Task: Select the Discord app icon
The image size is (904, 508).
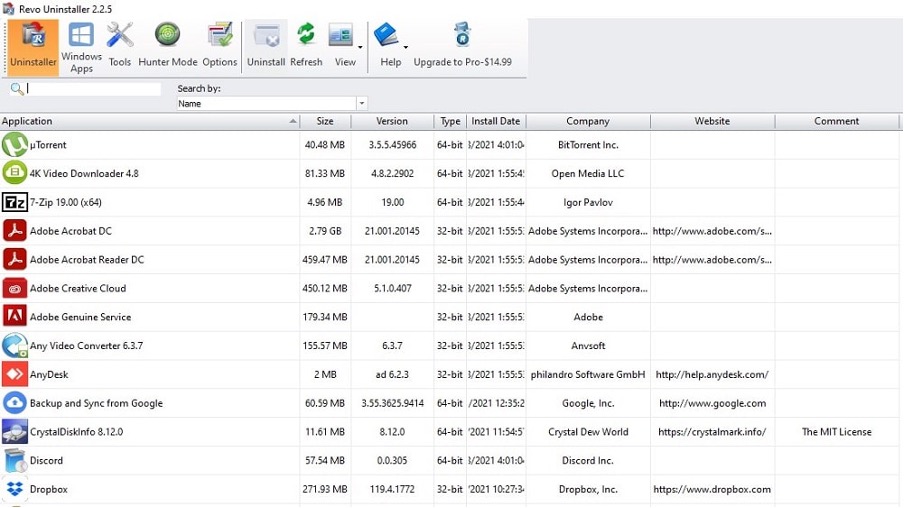Action: click(x=14, y=460)
